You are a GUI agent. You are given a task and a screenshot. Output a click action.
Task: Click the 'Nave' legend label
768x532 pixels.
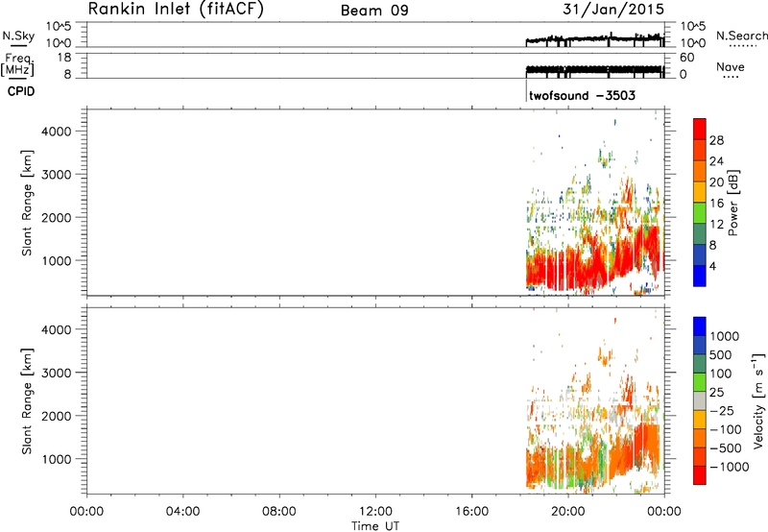[x=731, y=67]
